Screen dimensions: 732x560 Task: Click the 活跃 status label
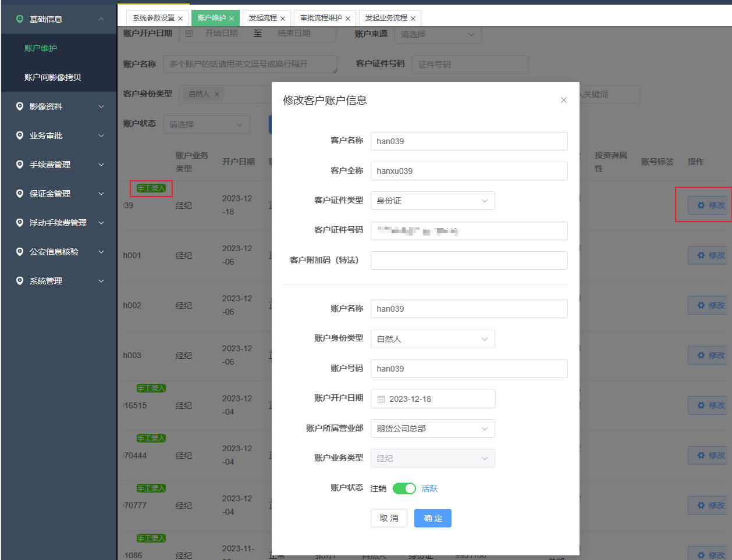click(429, 488)
